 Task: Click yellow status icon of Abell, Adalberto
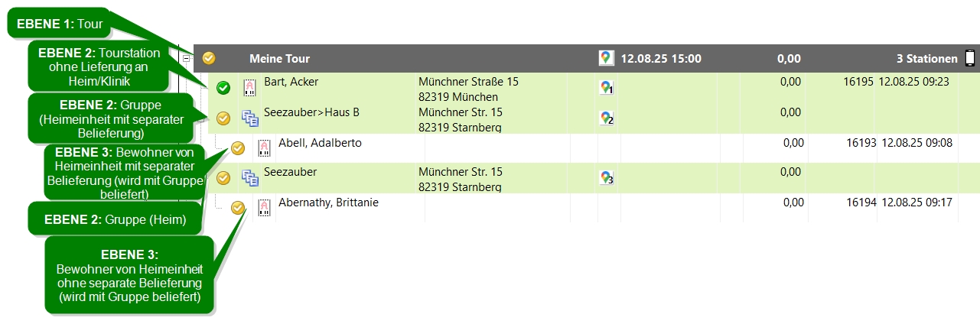238,148
